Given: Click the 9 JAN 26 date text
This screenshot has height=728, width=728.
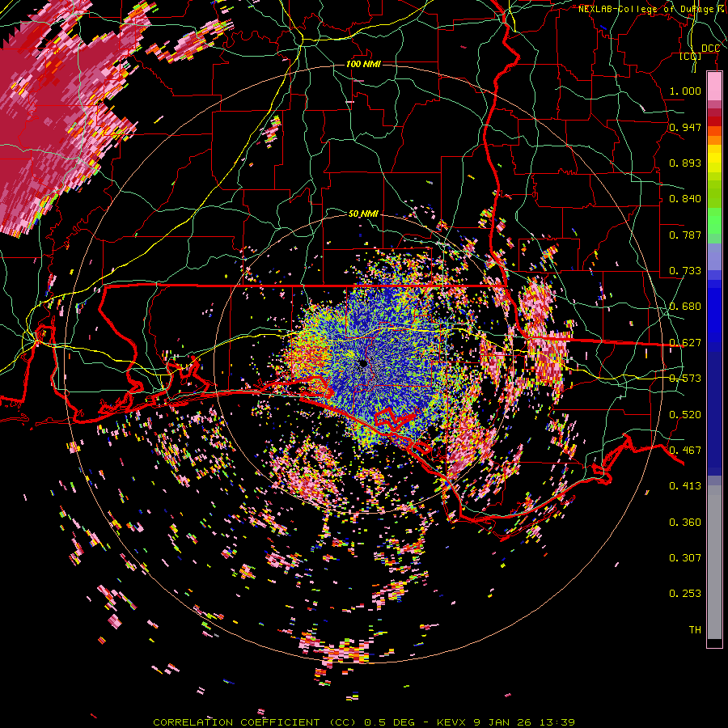Looking at the screenshot, I should tap(502, 722).
